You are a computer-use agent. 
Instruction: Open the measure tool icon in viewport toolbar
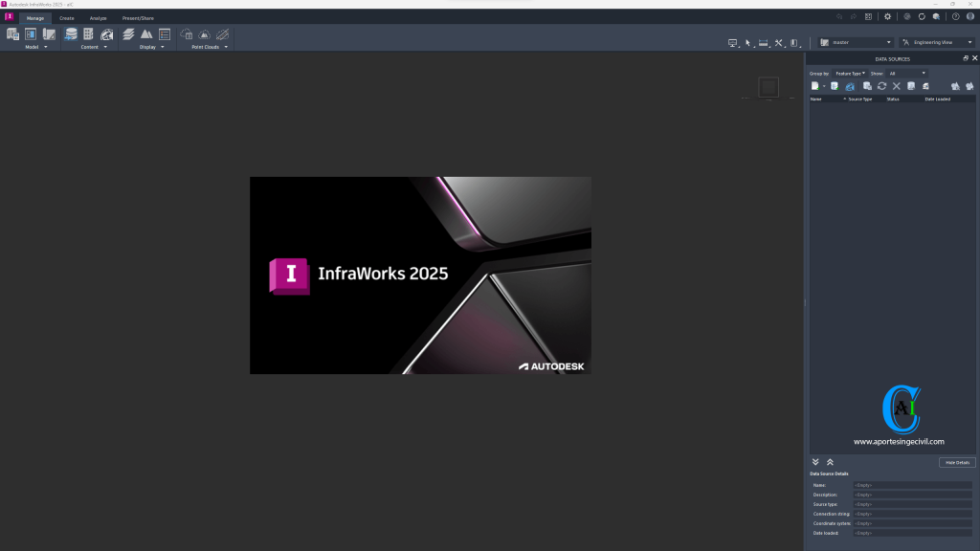coord(764,43)
